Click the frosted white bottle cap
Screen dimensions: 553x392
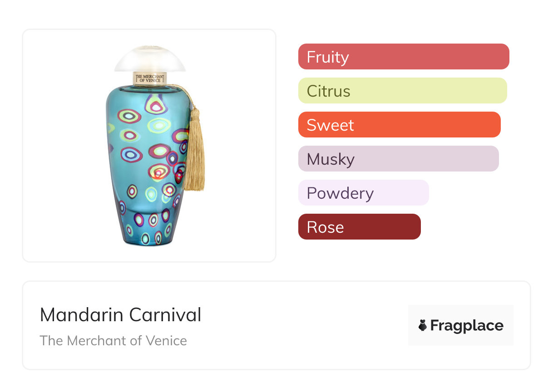point(150,59)
